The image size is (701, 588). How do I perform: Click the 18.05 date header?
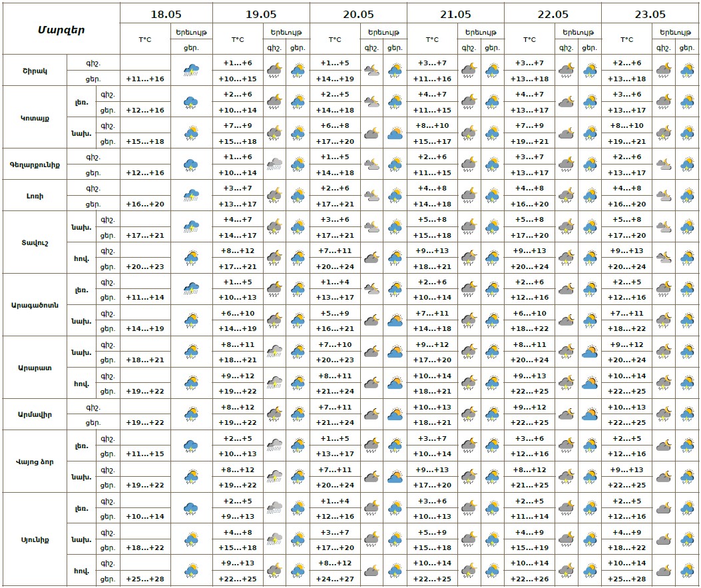(166, 14)
